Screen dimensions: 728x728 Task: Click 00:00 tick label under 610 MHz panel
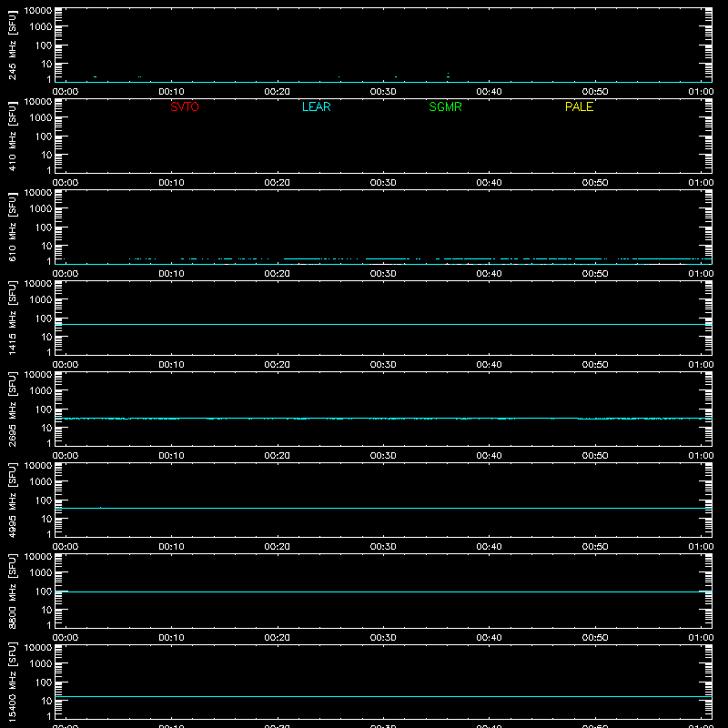66,274
